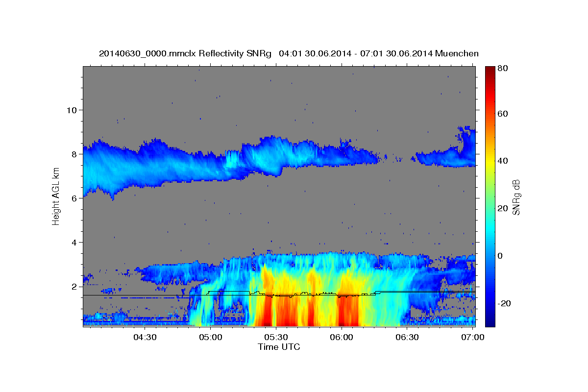Click the 05:00 time tick label
Viewport: 588px width, 392px height.
[x=211, y=337]
